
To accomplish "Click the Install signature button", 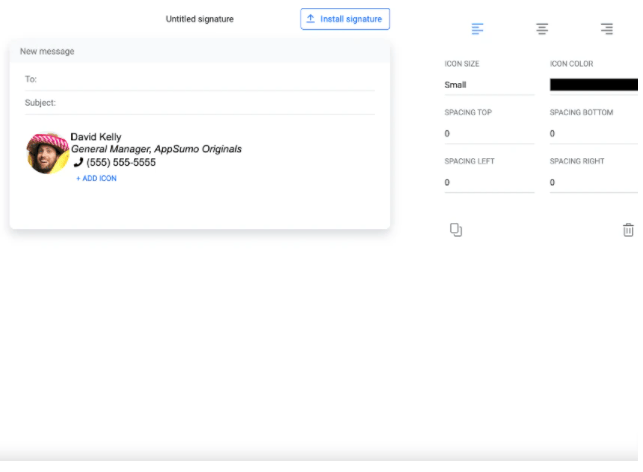I will click(345, 19).
